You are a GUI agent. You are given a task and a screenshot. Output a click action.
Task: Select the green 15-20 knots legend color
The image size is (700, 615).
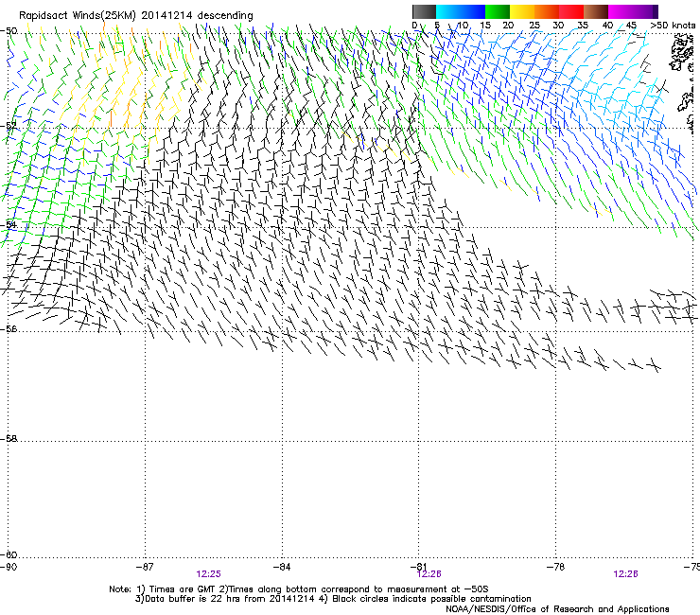tap(498, 11)
